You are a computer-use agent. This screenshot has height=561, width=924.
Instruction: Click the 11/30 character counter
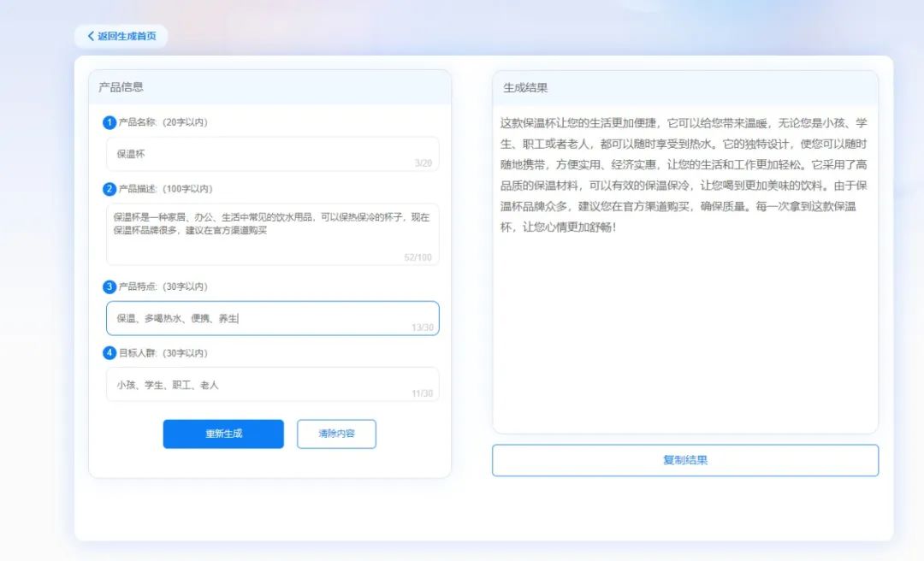point(422,393)
